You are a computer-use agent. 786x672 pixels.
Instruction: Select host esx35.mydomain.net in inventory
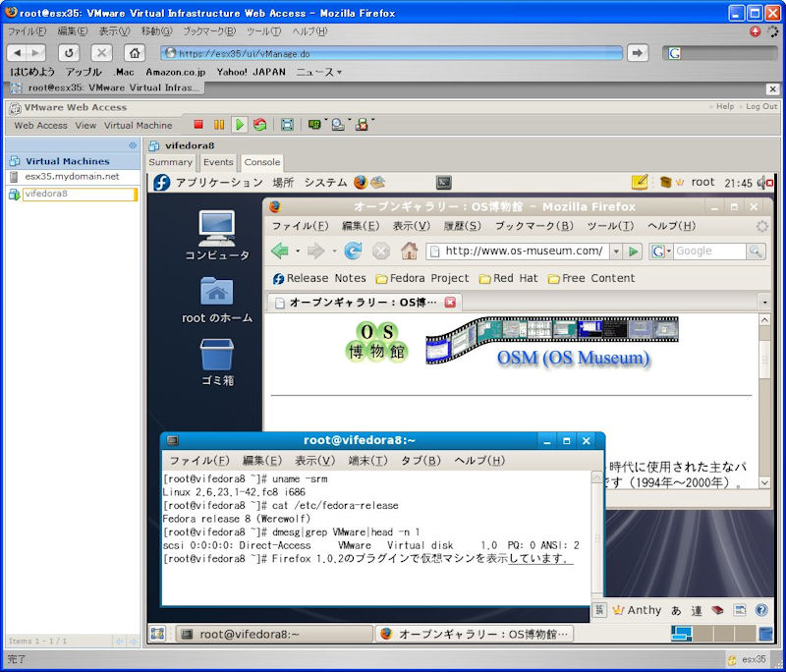click(72, 177)
